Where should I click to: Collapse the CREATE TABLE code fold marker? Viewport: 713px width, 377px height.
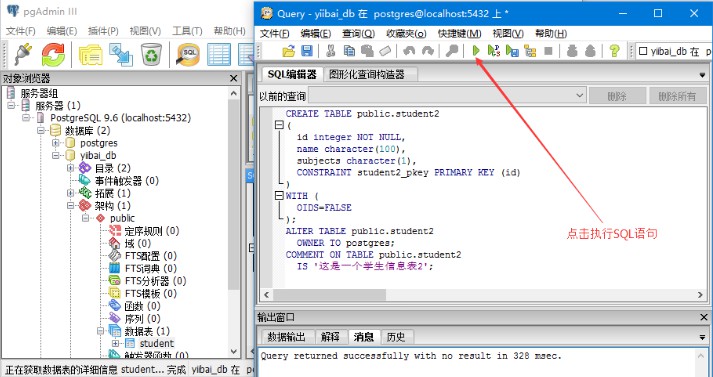click(279, 125)
